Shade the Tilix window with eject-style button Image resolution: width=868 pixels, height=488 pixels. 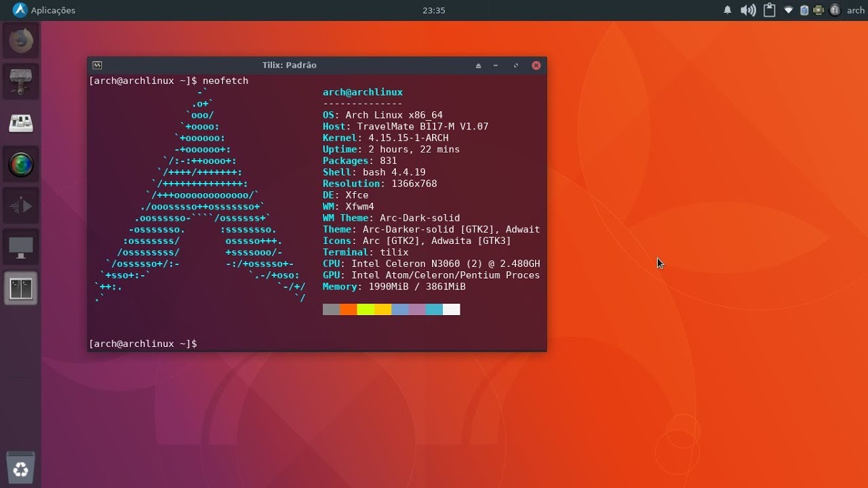[478, 66]
